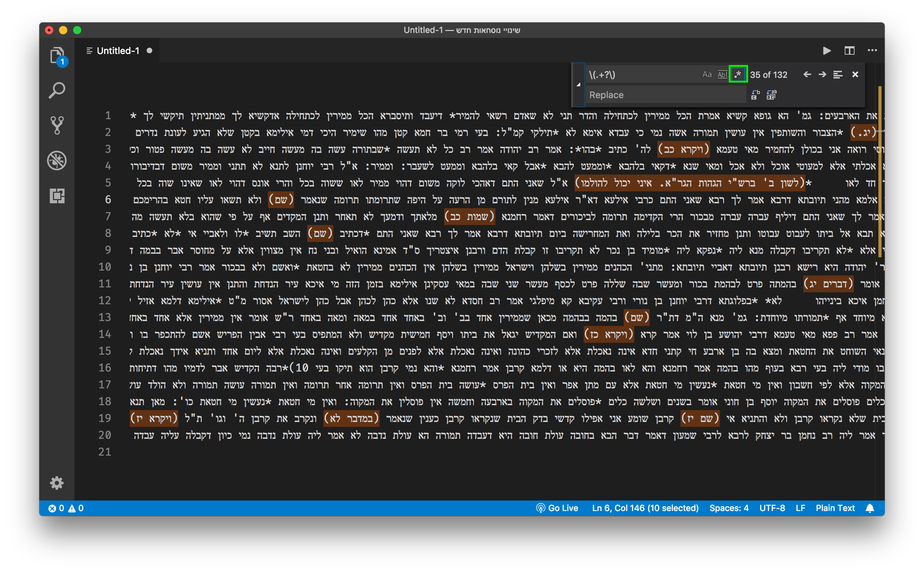
Task: Toggle Match Whole Word in find widget
Action: (722, 74)
